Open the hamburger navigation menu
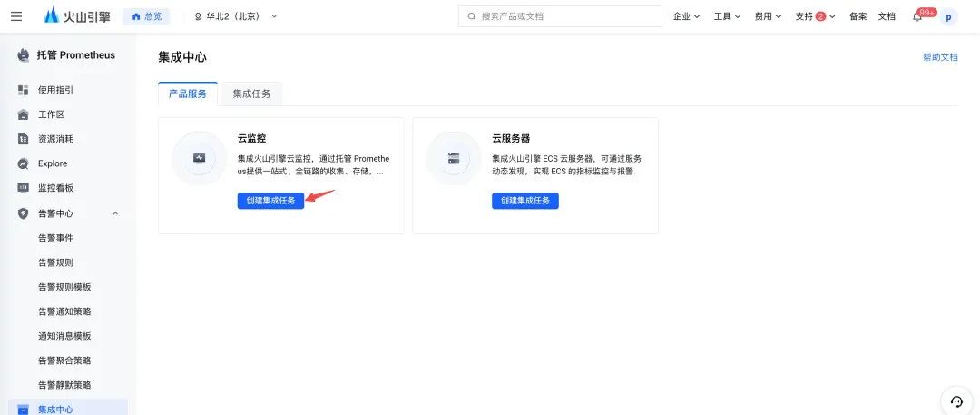 (x=16, y=16)
